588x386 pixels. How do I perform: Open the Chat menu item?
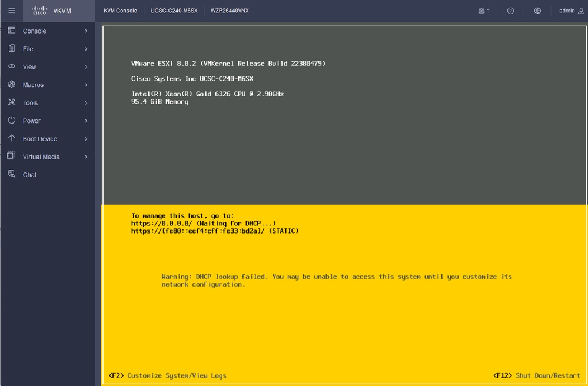[47, 175]
